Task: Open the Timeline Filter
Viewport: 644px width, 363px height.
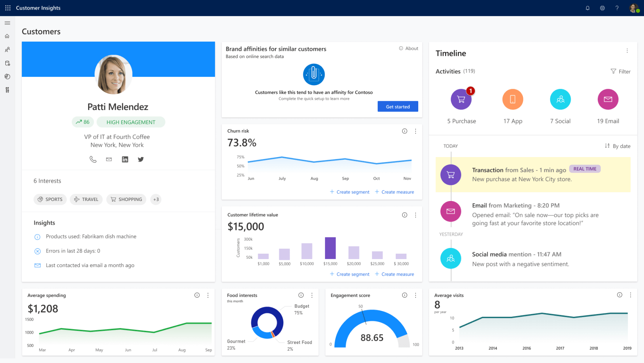Action: tap(620, 71)
